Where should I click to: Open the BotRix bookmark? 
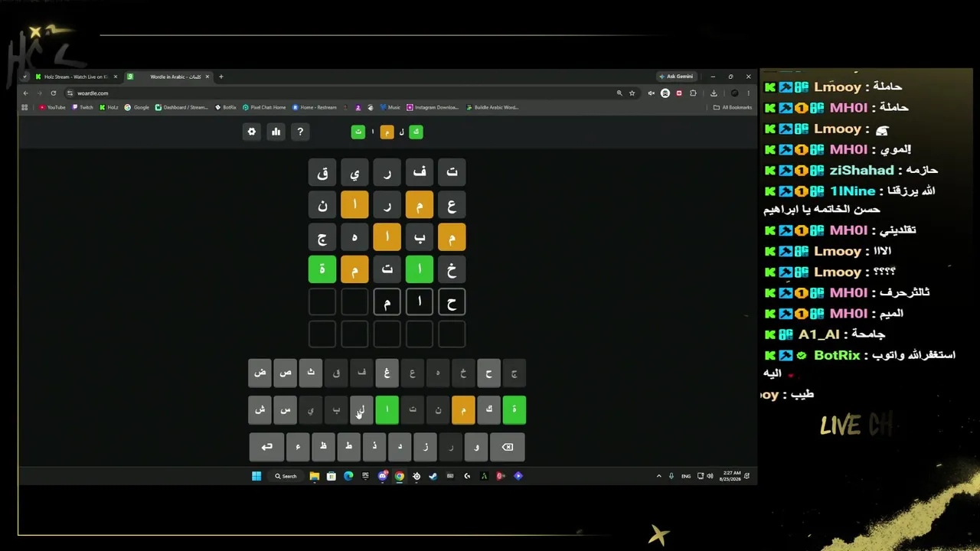click(x=226, y=107)
